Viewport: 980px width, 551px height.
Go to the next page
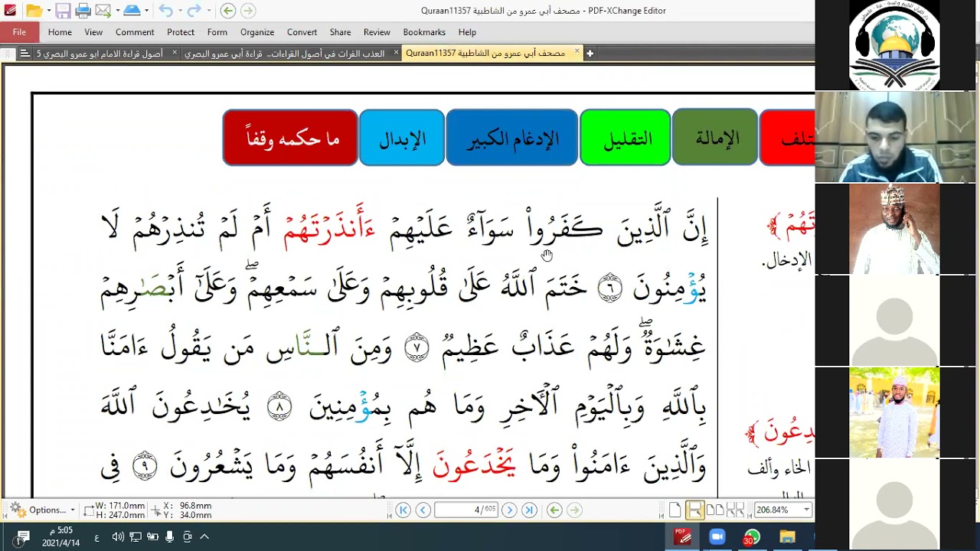[x=509, y=510]
